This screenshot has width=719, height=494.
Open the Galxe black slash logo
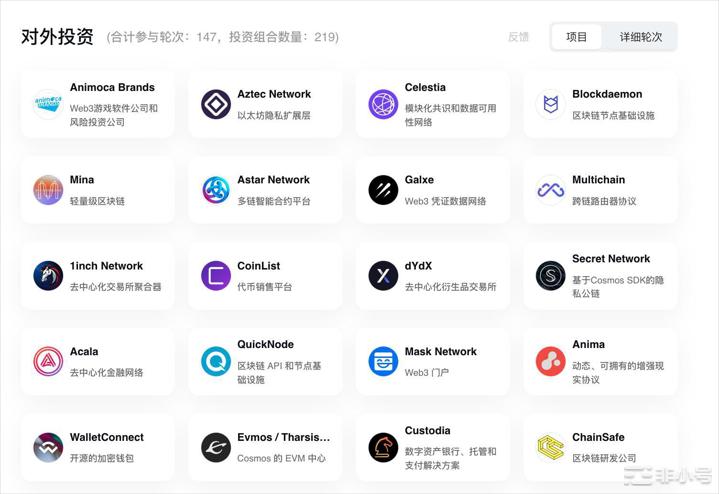383,190
